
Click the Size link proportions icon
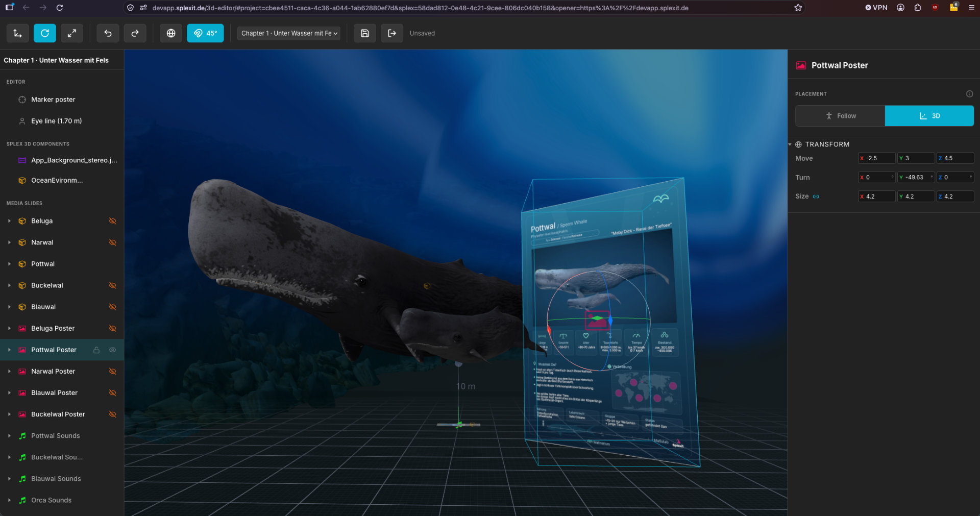tap(816, 196)
